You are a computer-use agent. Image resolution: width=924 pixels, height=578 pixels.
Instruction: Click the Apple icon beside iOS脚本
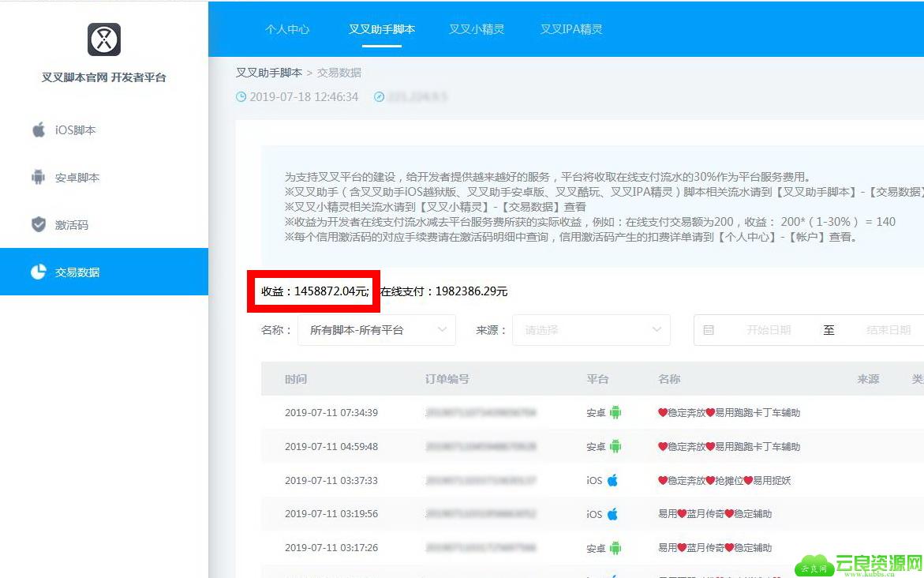39,129
